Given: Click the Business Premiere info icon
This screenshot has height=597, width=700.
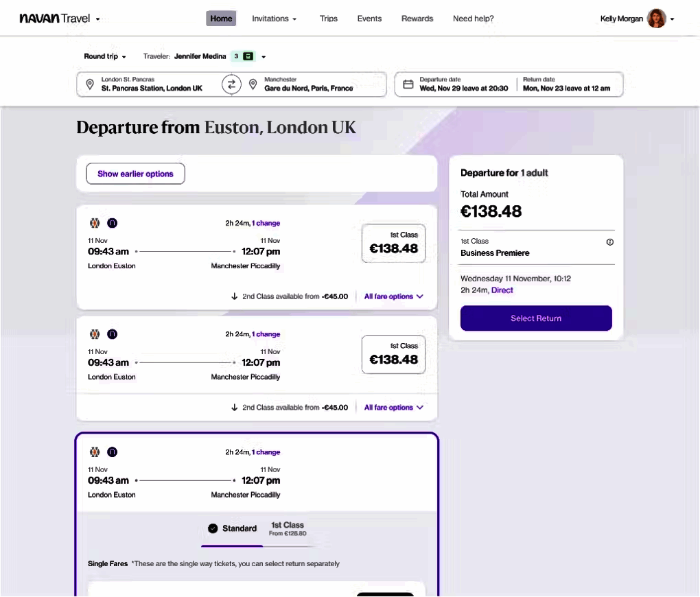Looking at the screenshot, I should click(610, 242).
